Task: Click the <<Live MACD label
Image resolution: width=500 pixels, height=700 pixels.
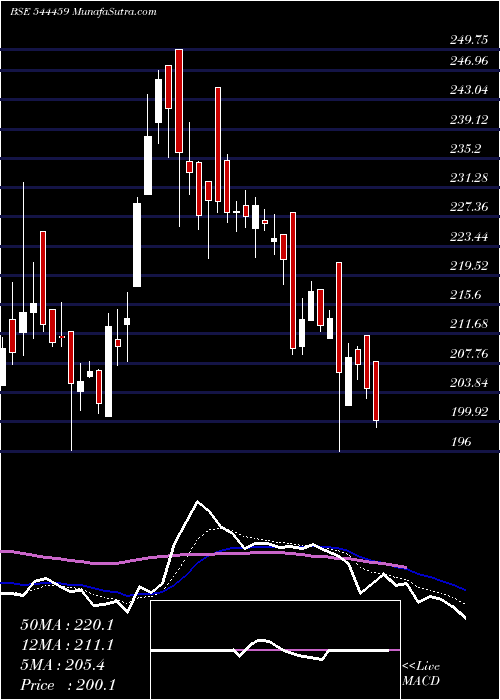Action: [421, 673]
